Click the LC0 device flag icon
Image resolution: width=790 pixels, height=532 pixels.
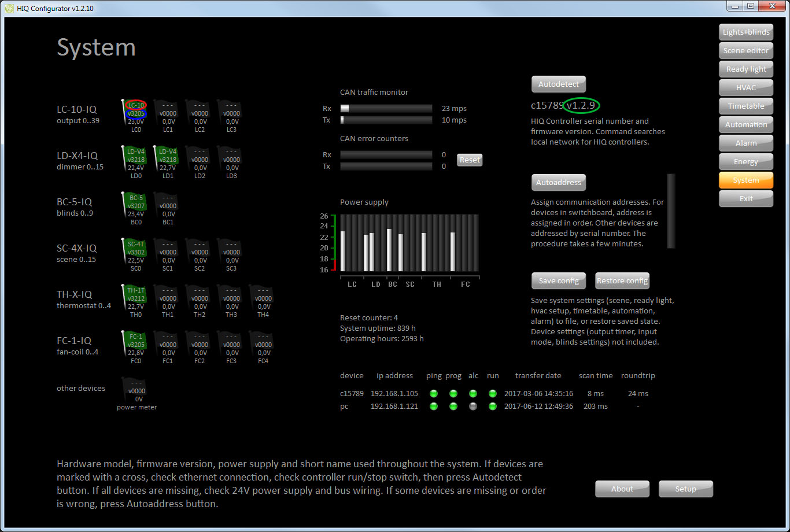pyautogui.click(x=135, y=112)
